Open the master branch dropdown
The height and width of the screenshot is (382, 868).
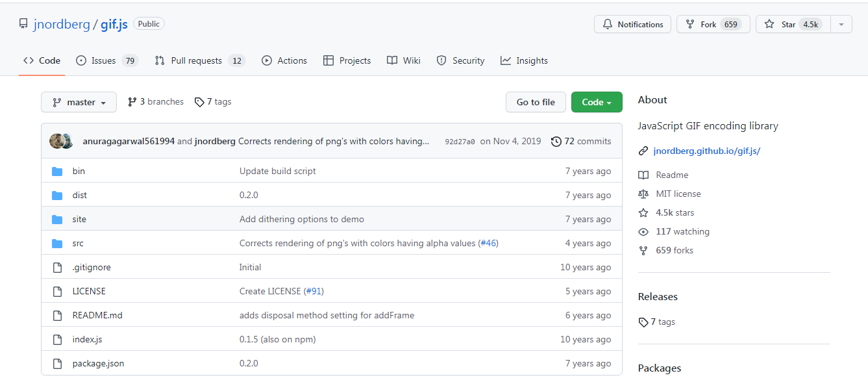click(x=79, y=102)
